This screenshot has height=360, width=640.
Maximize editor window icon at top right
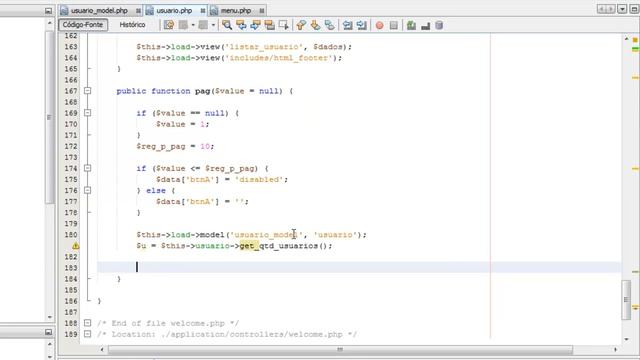pyautogui.click(x=634, y=9)
